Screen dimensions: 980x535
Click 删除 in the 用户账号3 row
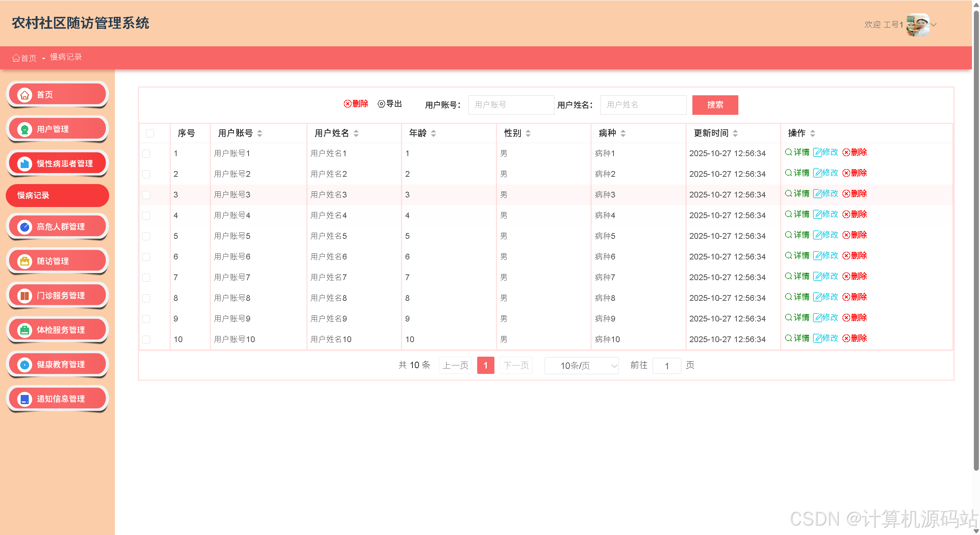pyautogui.click(x=855, y=194)
